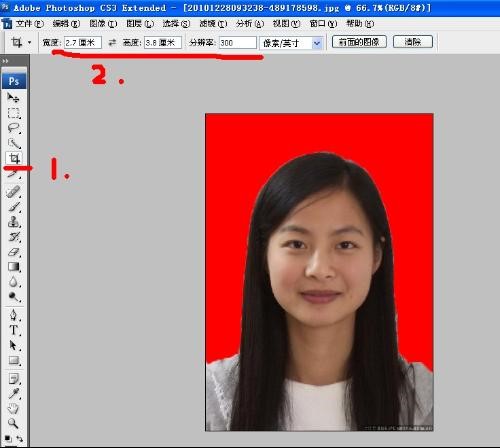
Task: Select the Path Selection tool
Action: 14,345
